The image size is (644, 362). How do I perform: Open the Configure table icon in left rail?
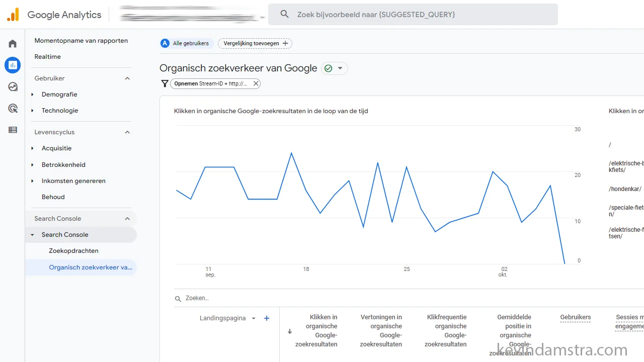[x=13, y=130]
